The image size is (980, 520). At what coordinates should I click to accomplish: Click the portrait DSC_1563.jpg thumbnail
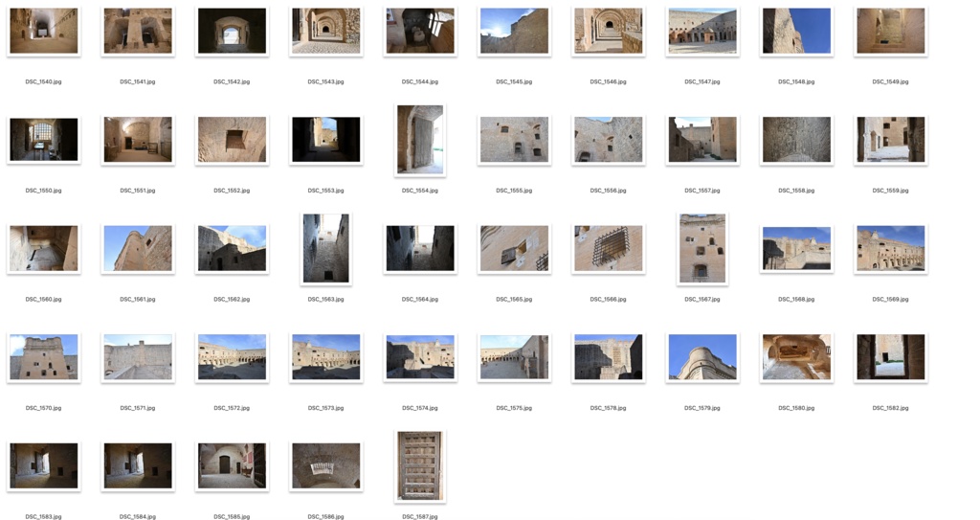pos(325,248)
